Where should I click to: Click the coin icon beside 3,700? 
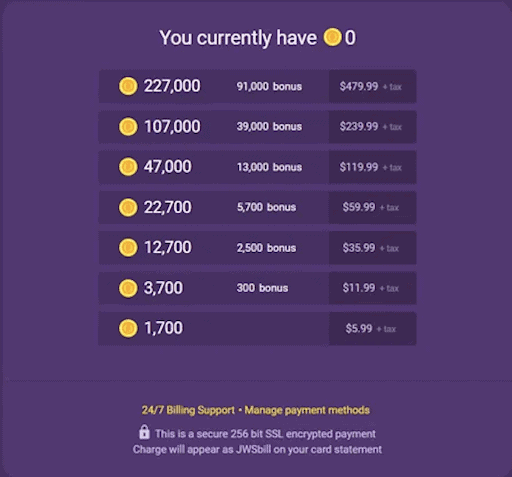coord(128,288)
